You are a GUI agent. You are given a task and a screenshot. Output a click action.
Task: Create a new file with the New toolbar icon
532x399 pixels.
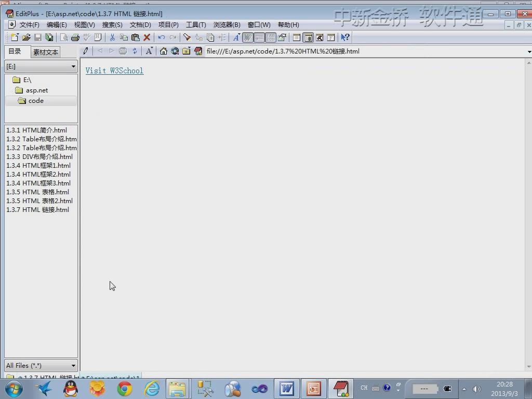click(x=15, y=37)
